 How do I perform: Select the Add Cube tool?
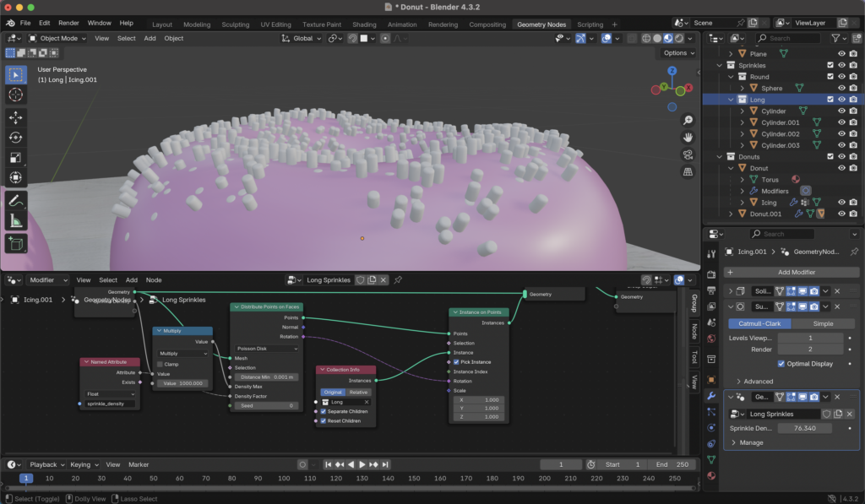[16, 244]
